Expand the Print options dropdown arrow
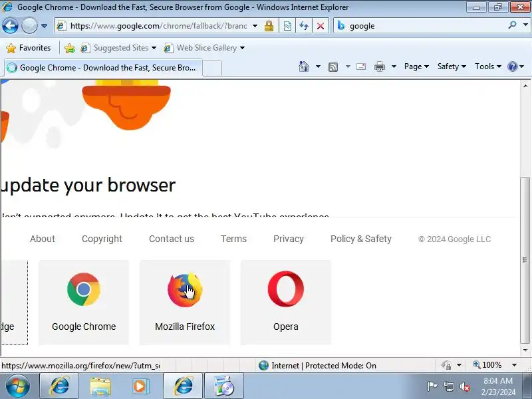The image size is (532, 399). [x=394, y=66]
